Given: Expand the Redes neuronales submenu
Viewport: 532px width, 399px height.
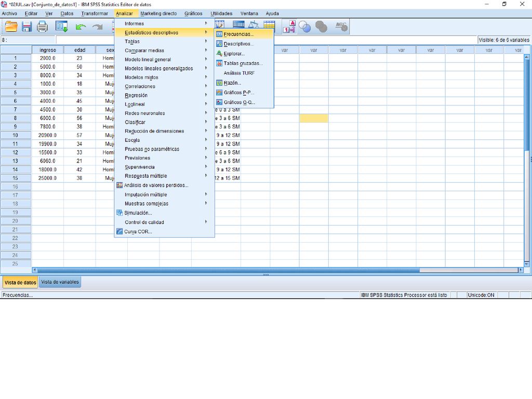Looking at the screenshot, I should [164, 113].
